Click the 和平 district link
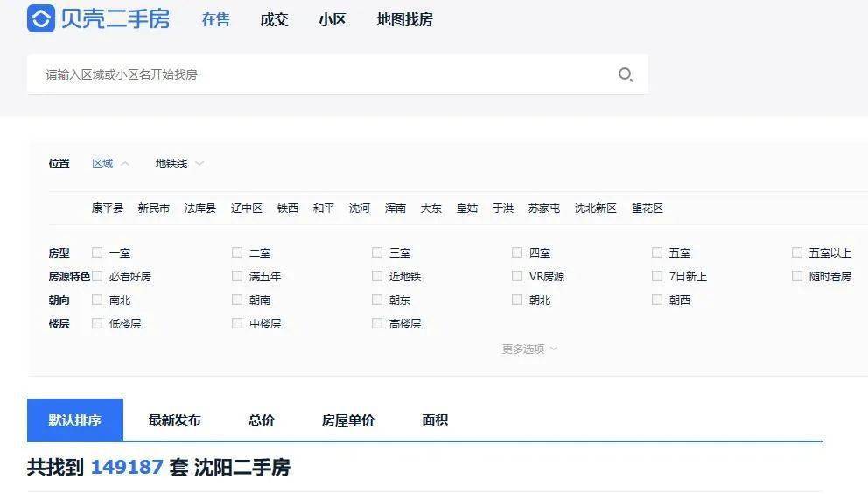868x494 pixels. pyautogui.click(x=324, y=208)
